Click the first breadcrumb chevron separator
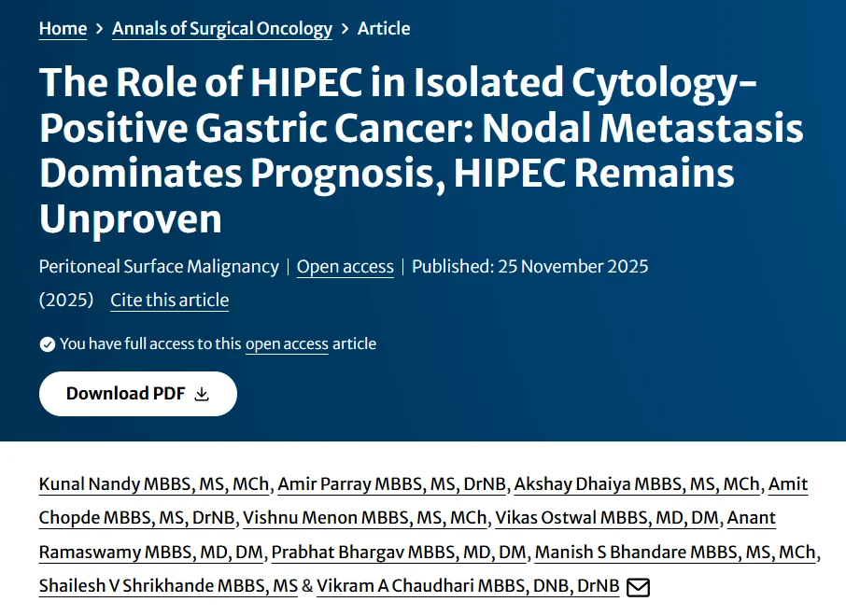Screen dimensions: 846x616 coord(100,29)
